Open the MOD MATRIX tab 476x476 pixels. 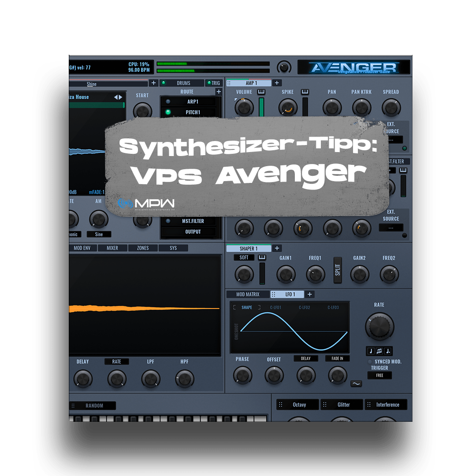pos(248,294)
